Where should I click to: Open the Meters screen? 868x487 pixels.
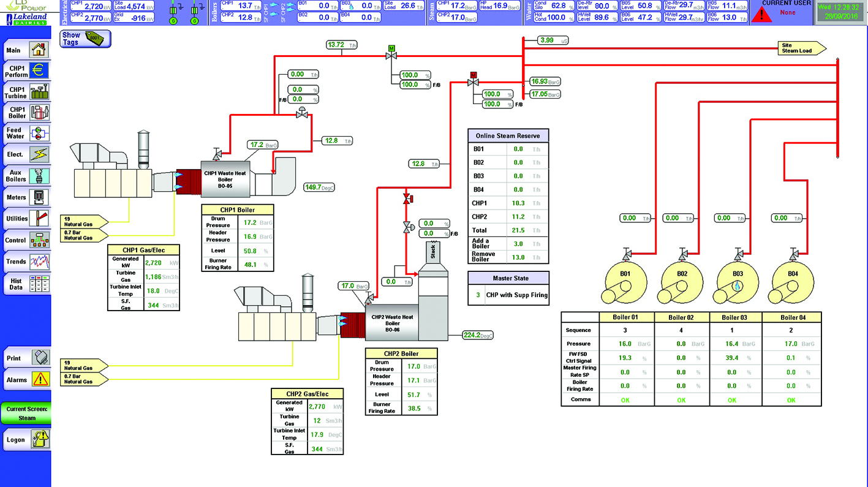(26, 197)
